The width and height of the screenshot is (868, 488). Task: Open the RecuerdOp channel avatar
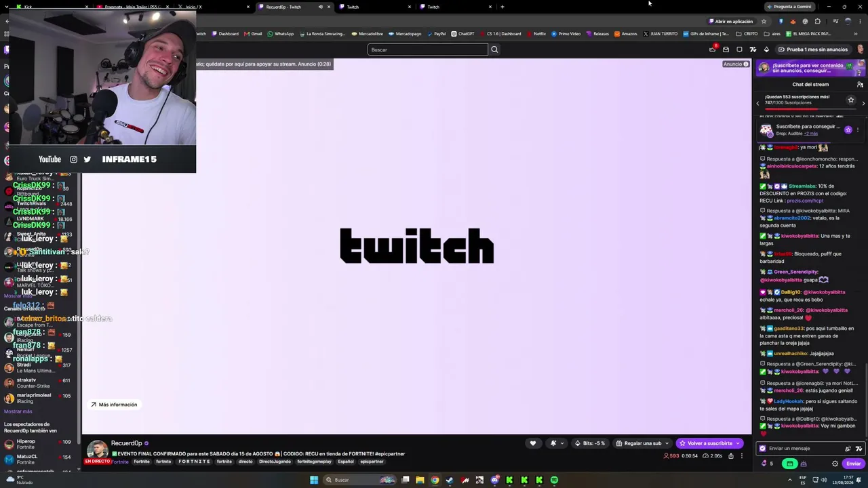97,451
